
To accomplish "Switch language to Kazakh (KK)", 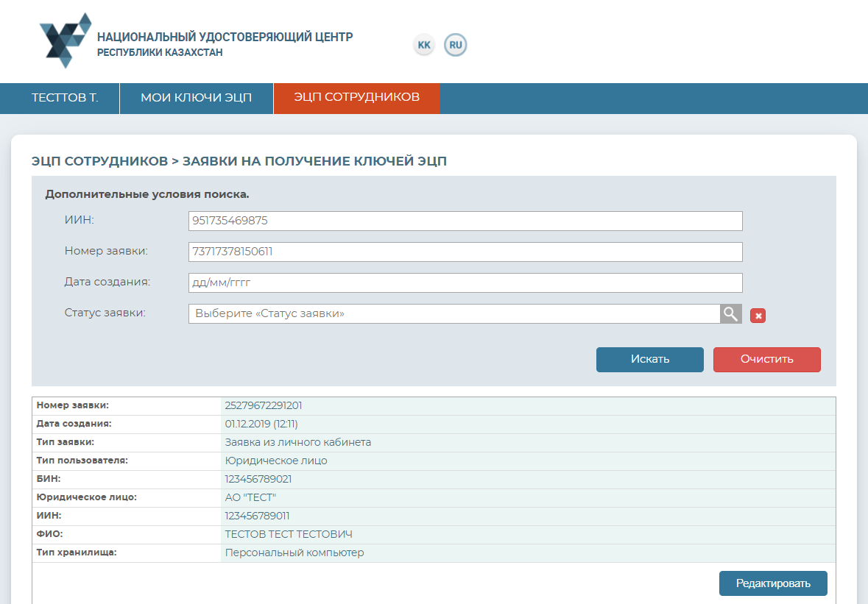I will coord(424,46).
